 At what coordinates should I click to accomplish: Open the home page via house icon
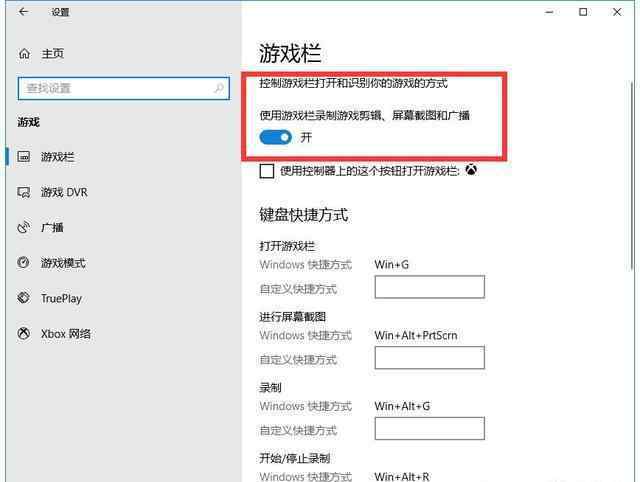click(24, 53)
